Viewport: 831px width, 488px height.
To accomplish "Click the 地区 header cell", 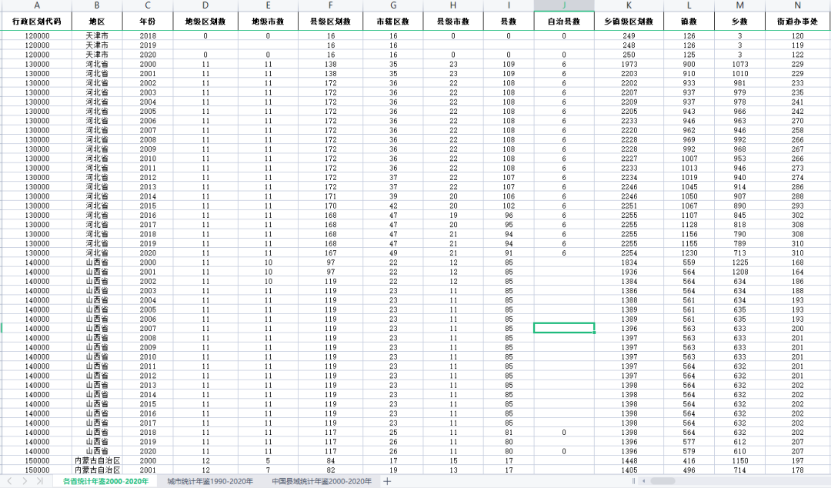I will (97, 21).
